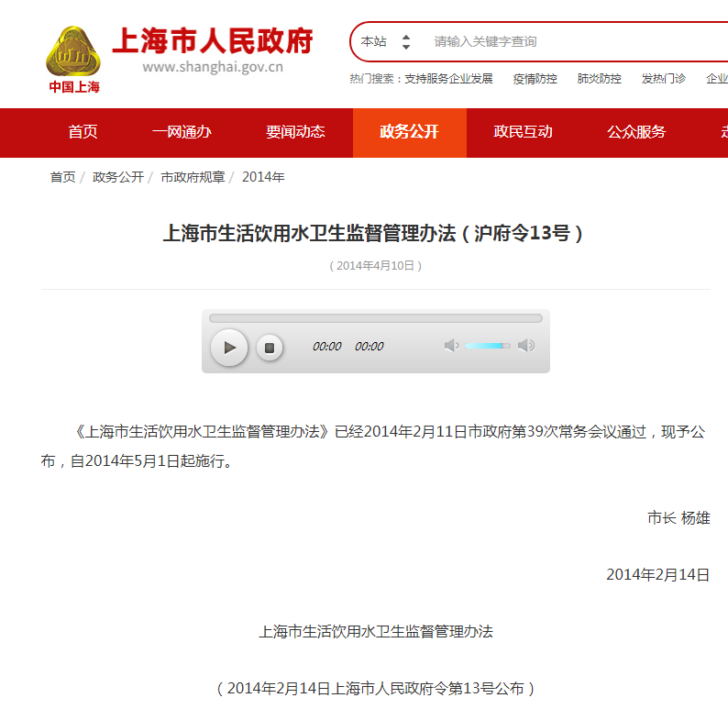Seek using the audio progress bar
The image size is (728, 720).
[376, 318]
